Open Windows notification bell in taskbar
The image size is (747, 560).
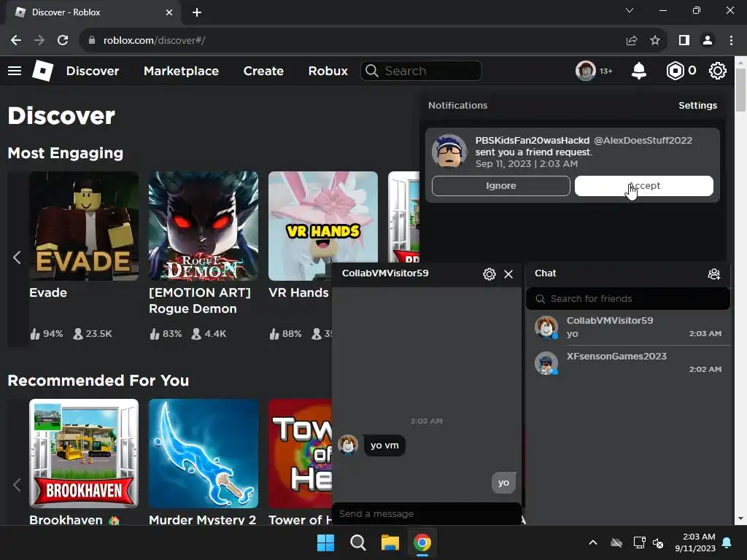[727, 542]
